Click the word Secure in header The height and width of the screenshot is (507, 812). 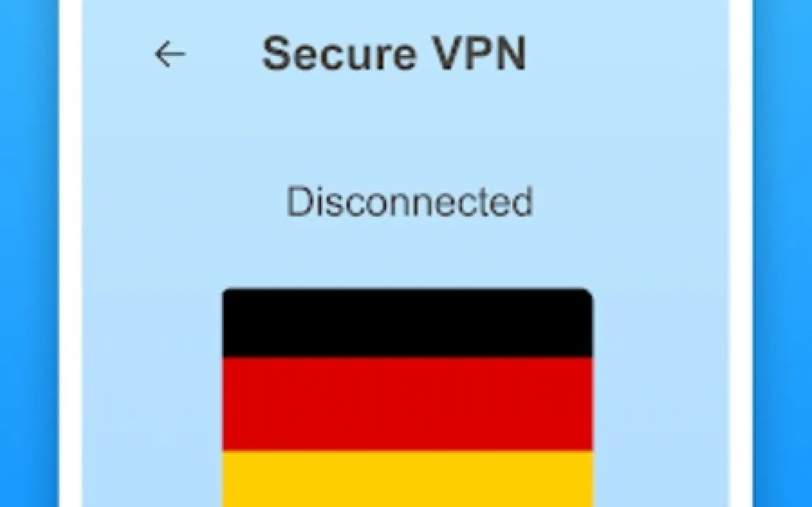coord(339,54)
